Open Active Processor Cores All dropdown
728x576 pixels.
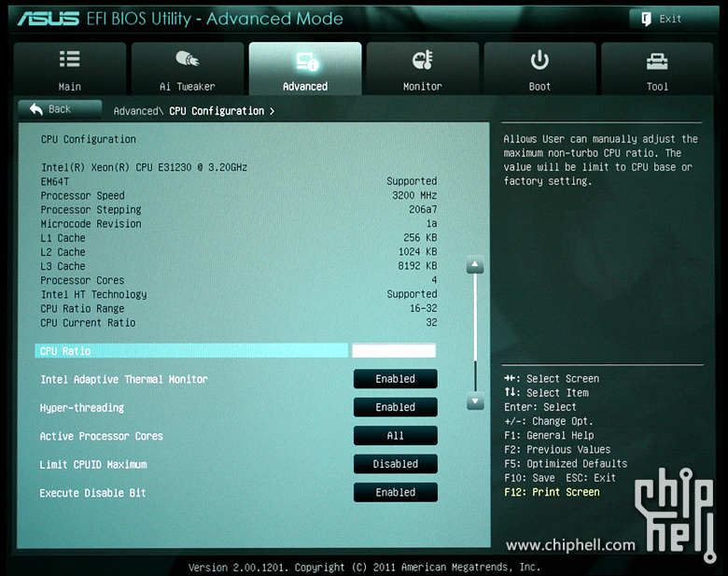pos(395,435)
